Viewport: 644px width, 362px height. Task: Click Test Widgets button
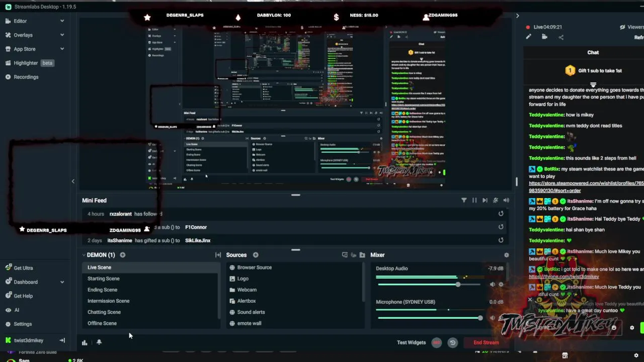(x=411, y=342)
